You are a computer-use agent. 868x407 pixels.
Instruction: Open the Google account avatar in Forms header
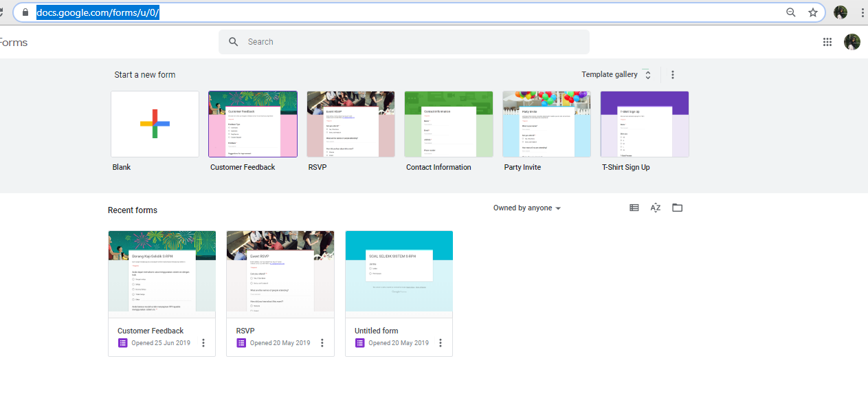tap(852, 42)
